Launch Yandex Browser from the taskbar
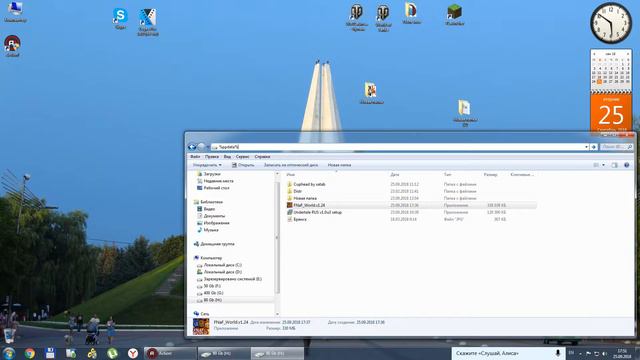 click(133, 353)
